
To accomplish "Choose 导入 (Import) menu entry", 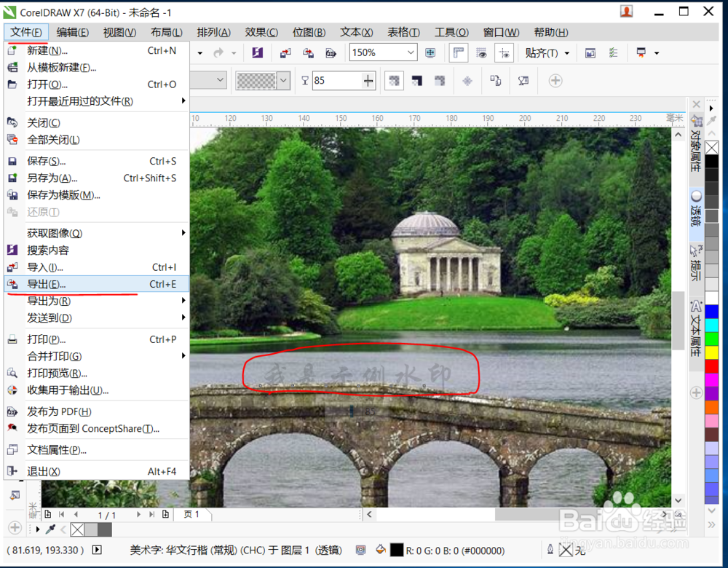I will [97, 267].
